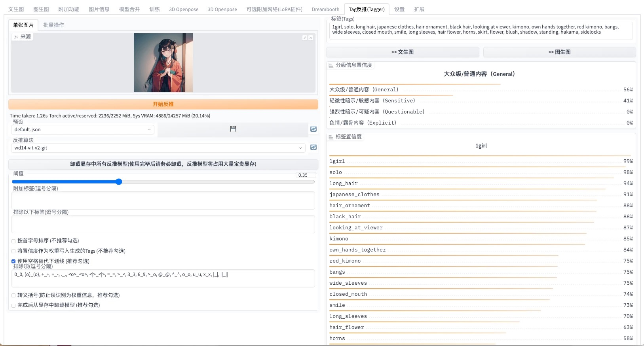This screenshot has height=346, width=644.
Task: Click the 色情/露骨内容 (Explicit) row
Action: coord(481,123)
